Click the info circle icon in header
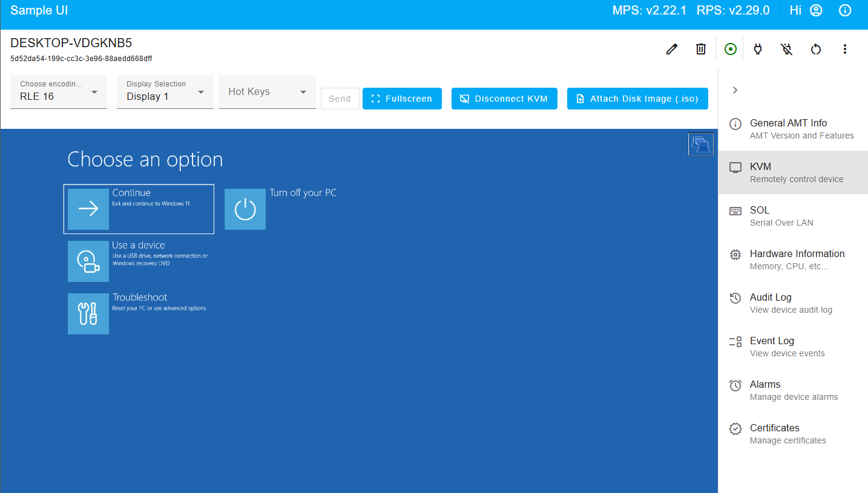 (x=845, y=10)
